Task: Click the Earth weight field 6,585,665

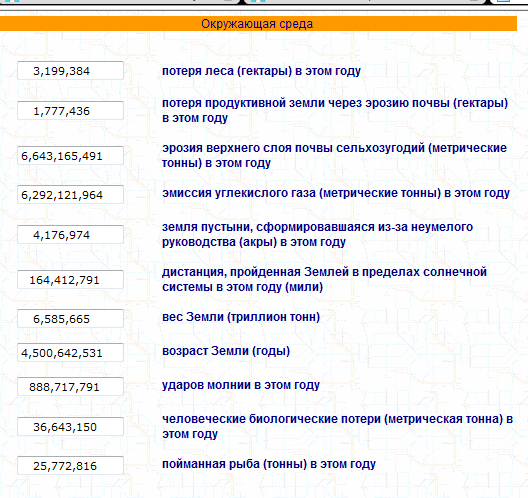Action: click(x=70, y=319)
